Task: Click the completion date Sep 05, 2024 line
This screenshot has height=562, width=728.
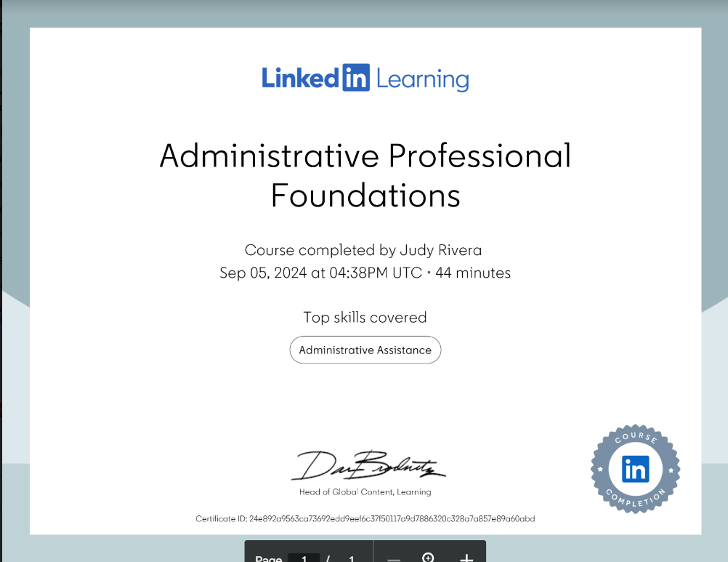Action: (365, 273)
